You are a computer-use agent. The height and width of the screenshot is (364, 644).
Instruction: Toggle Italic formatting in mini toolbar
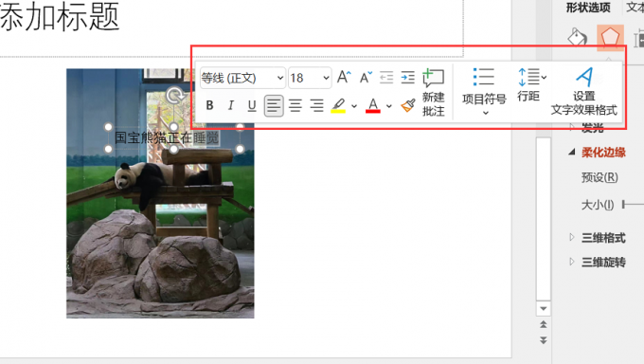230,105
